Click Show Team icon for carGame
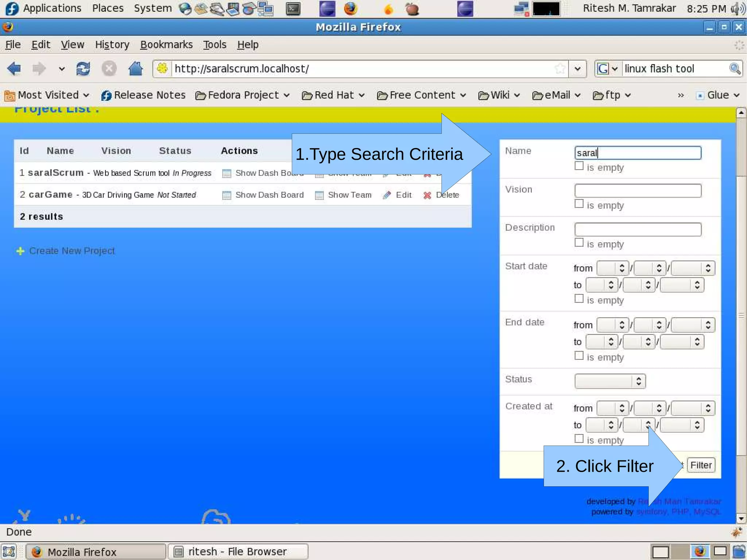 click(319, 195)
